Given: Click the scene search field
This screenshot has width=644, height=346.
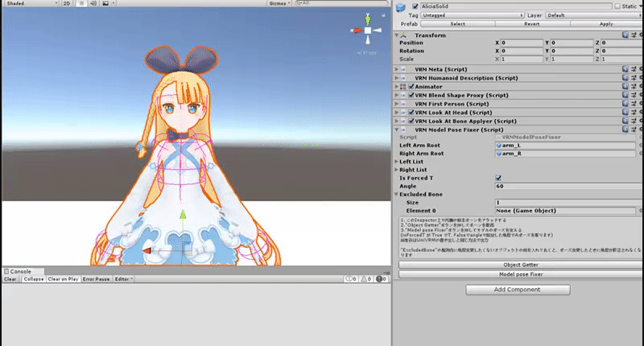Looking at the screenshot, I should [x=341, y=3].
